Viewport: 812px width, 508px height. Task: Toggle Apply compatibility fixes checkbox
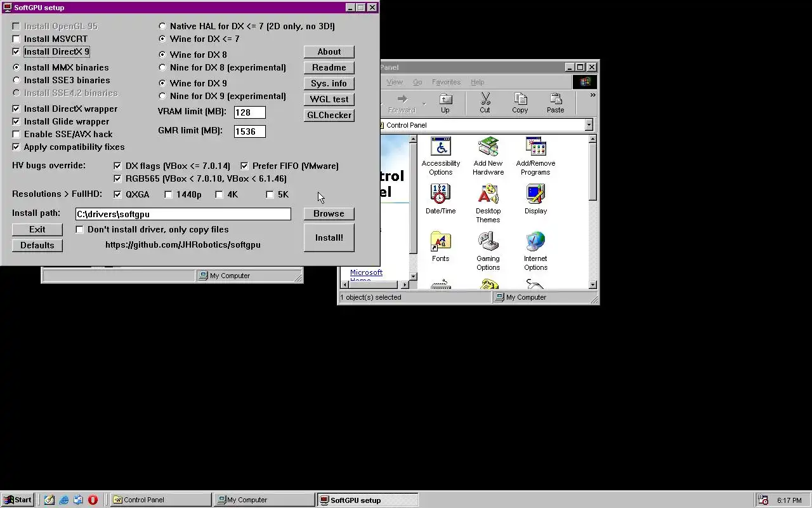(16, 147)
